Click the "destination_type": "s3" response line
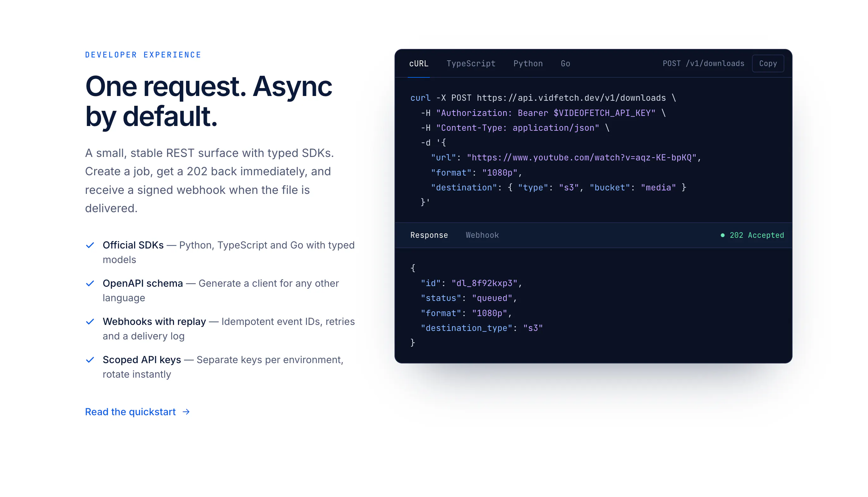 tap(481, 328)
